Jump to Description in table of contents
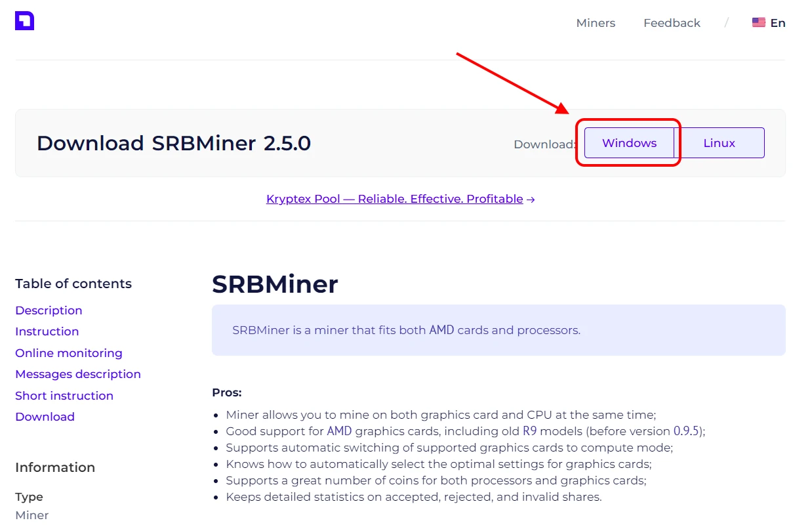812x529 pixels. (x=49, y=310)
